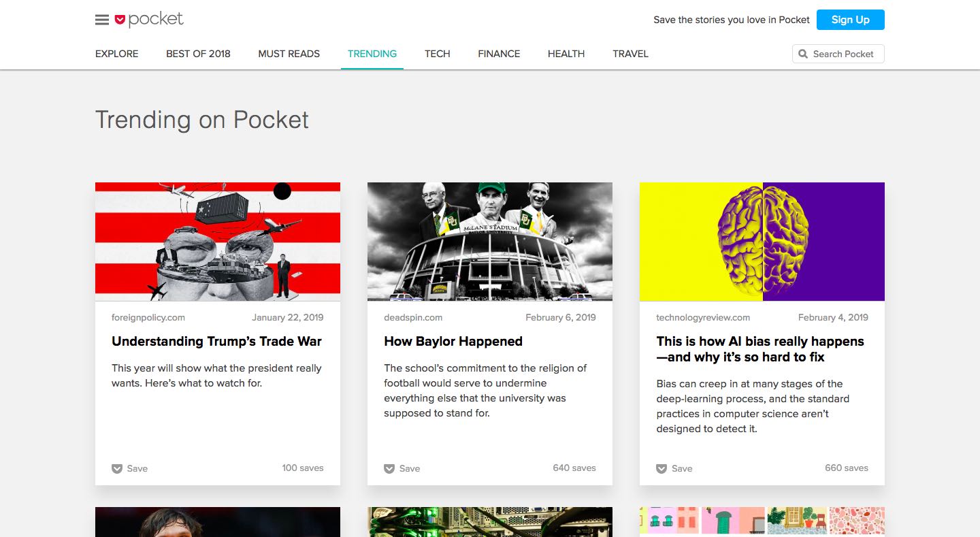Open Understanding Trump's Trade War headline

216,341
